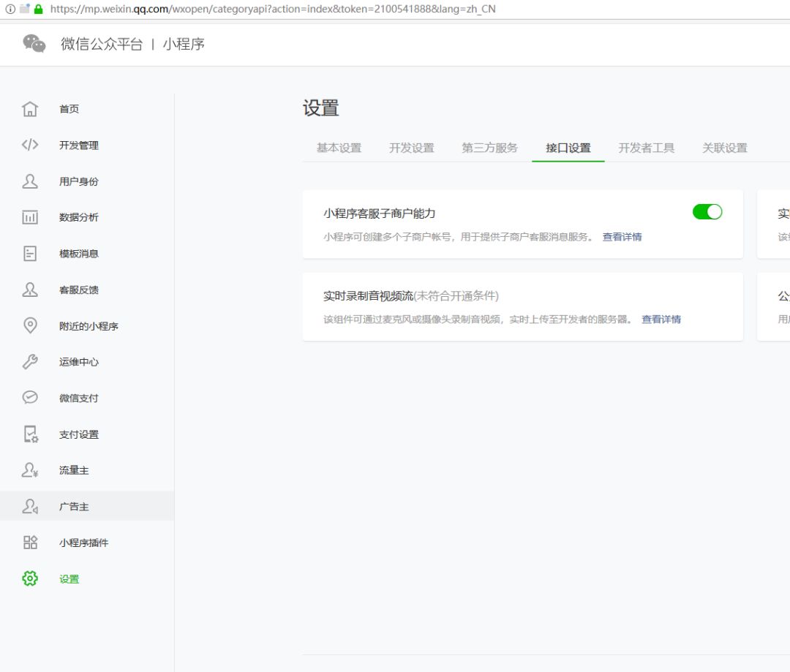
Task: Click the 微信公众平台 header title
Action: [x=102, y=44]
